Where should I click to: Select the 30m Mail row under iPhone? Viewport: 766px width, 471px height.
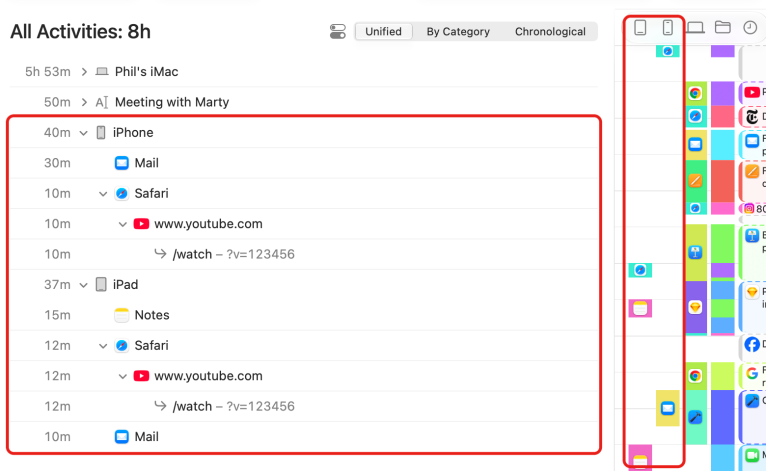(304, 163)
